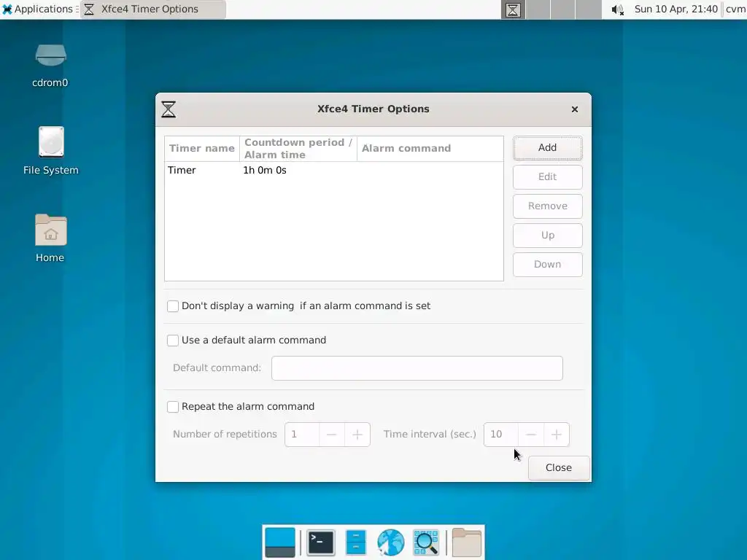Viewport: 747px width, 560px height.
Task: Launch the web browser globe icon in the dock
Action: 390,542
